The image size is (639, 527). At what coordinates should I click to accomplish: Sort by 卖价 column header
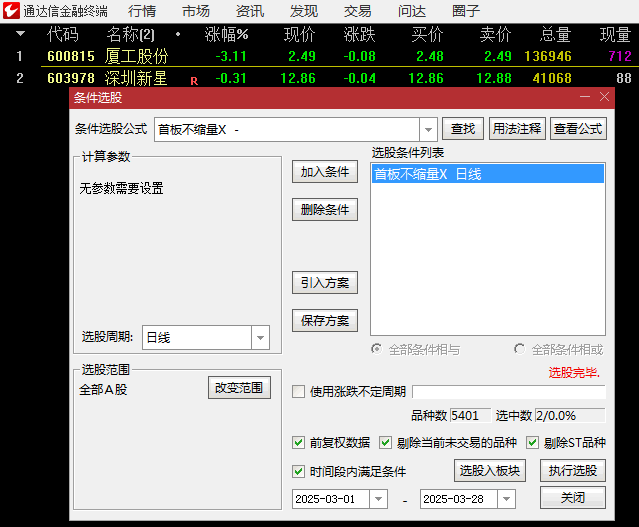click(495, 34)
